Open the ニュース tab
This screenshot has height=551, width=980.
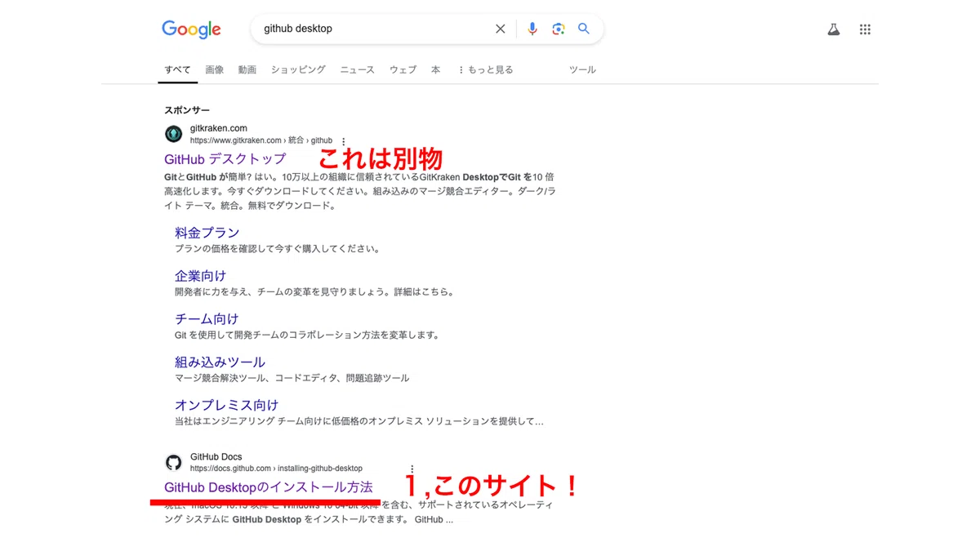point(357,70)
